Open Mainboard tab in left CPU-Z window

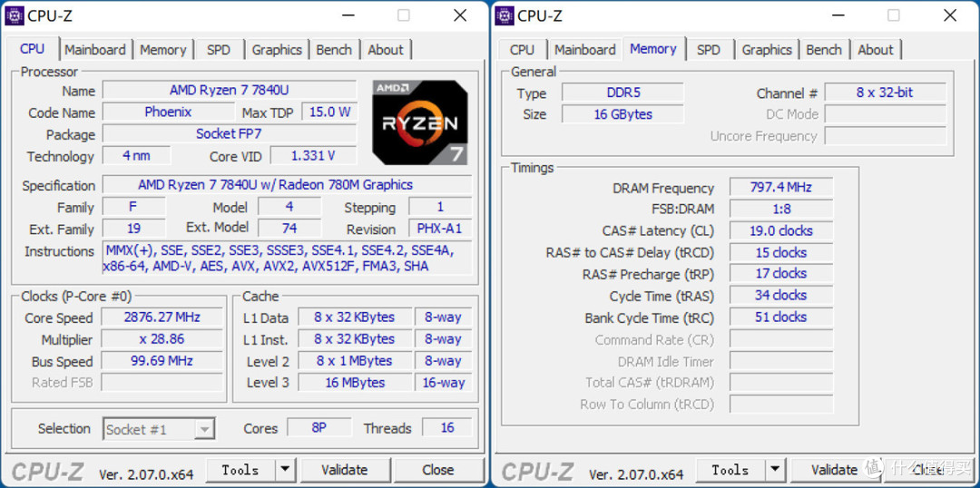(95, 50)
